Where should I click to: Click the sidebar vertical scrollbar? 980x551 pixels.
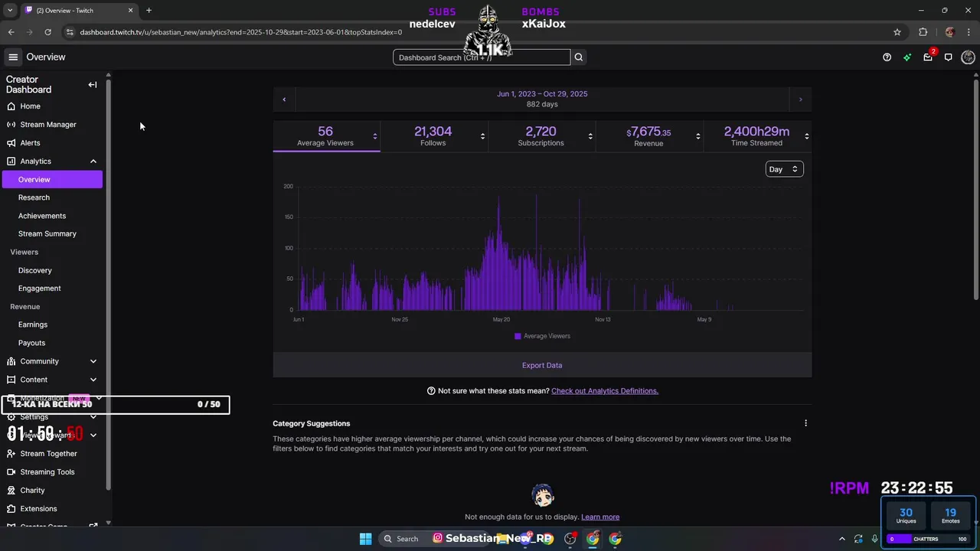(x=108, y=283)
